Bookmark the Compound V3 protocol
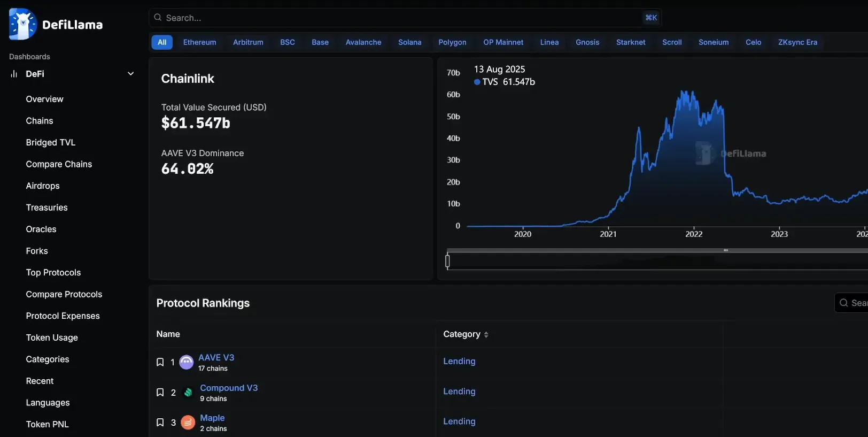This screenshot has width=868, height=437. point(160,393)
